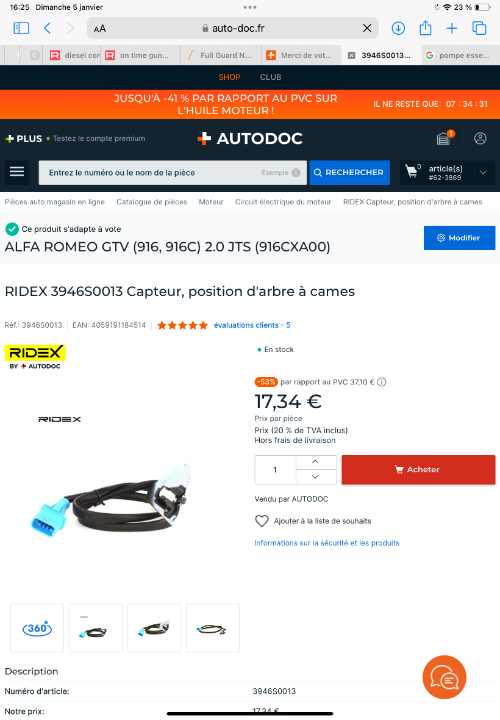500x720 pixels.
Task: Focus the part number search field
Action: click(x=172, y=173)
